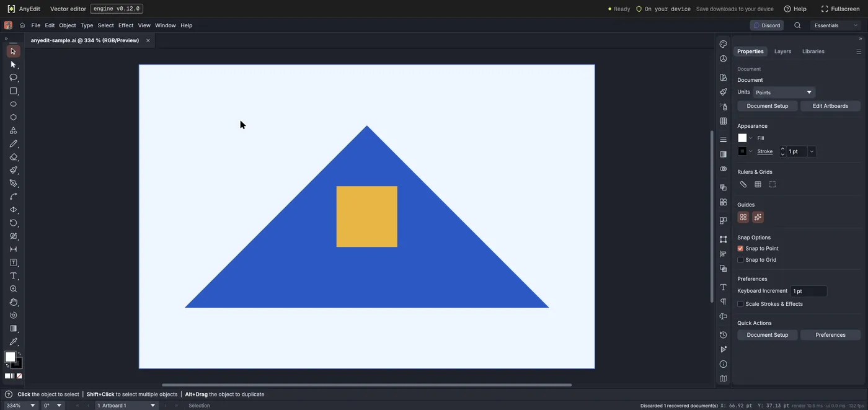Uncheck the Snap to Point checkbox
Image resolution: width=868 pixels, height=410 pixels.
(740, 248)
